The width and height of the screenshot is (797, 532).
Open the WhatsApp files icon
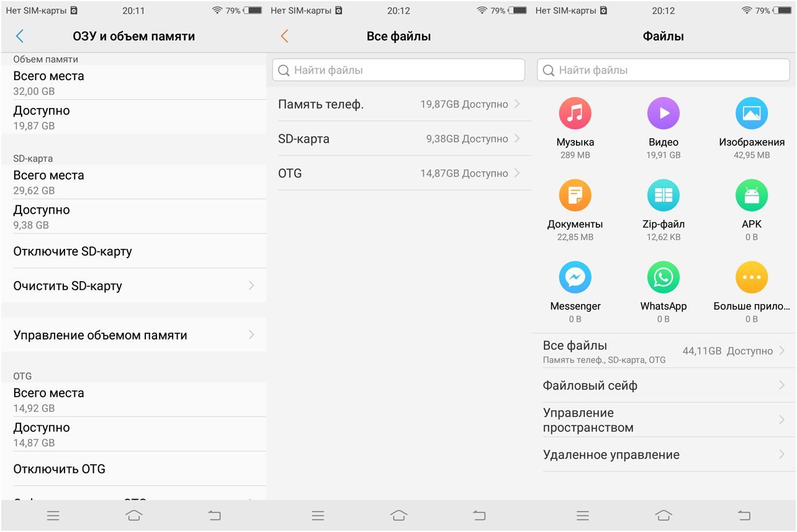[x=663, y=277]
